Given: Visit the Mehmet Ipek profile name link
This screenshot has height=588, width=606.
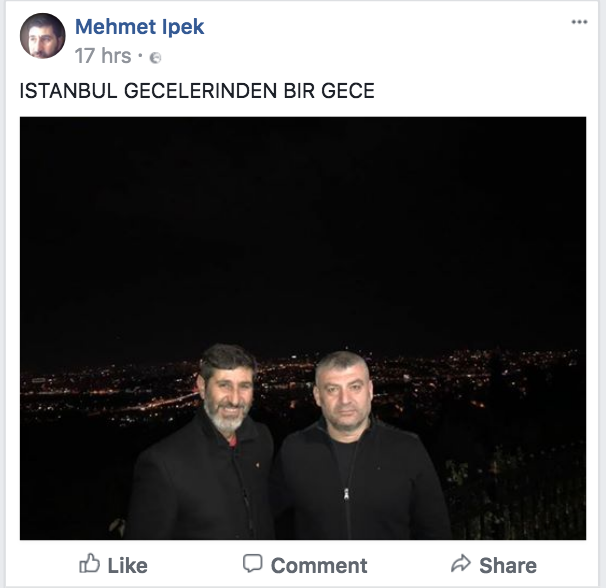Looking at the screenshot, I should [x=139, y=27].
